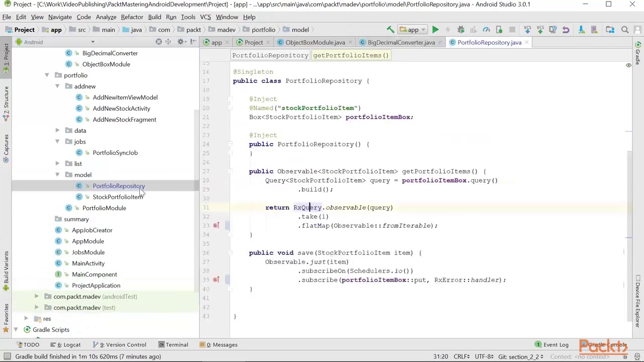The image size is (644, 362).
Task: Select StockPortfolioItem in the project tree
Action: tap(118, 197)
